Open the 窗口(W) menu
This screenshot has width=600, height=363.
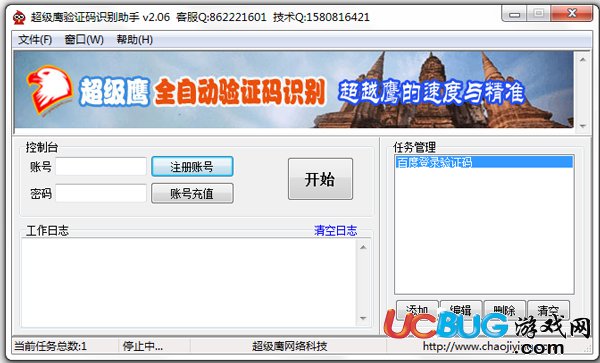pyautogui.click(x=84, y=39)
